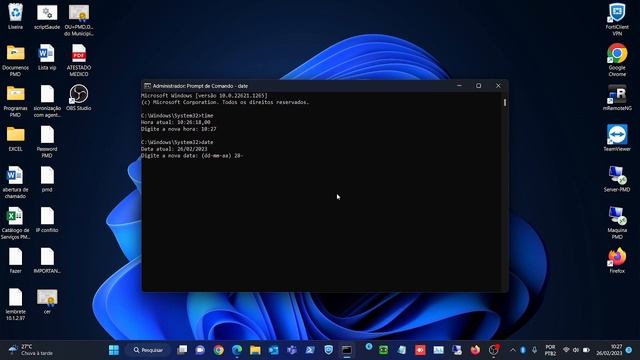Click the Microsoft Windows version line
Screen dimensions: 640x360
[204, 95]
